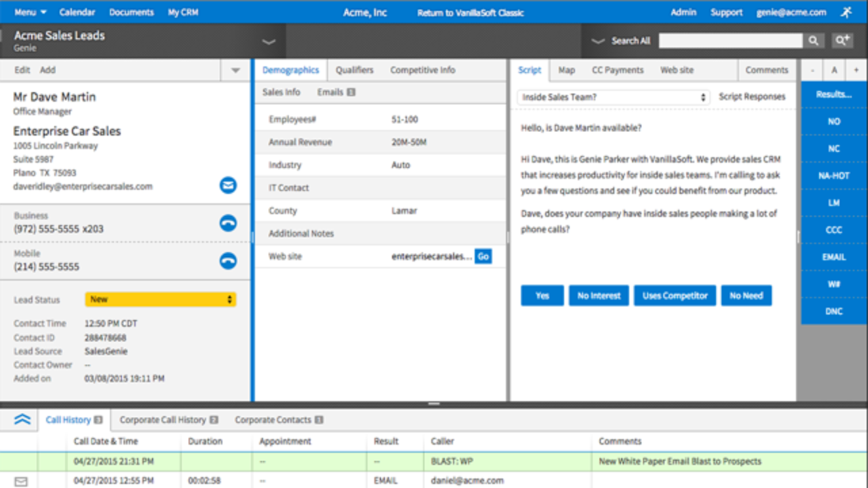This screenshot has width=868, height=488.
Task: Select the Script tab
Action: click(530, 70)
